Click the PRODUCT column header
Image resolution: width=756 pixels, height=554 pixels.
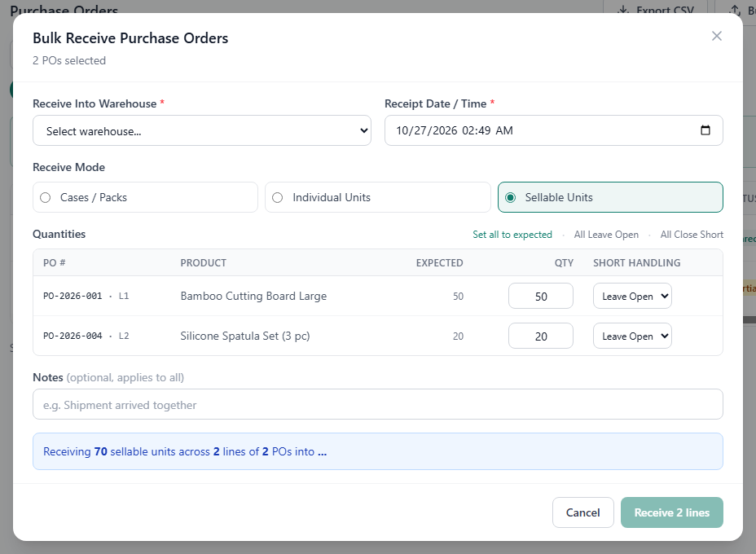(x=203, y=263)
